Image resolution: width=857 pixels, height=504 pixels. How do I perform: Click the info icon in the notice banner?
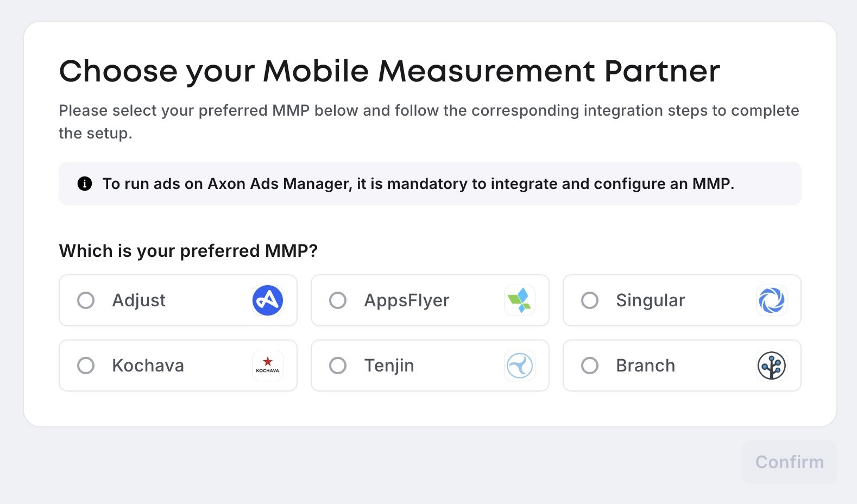tap(85, 184)
